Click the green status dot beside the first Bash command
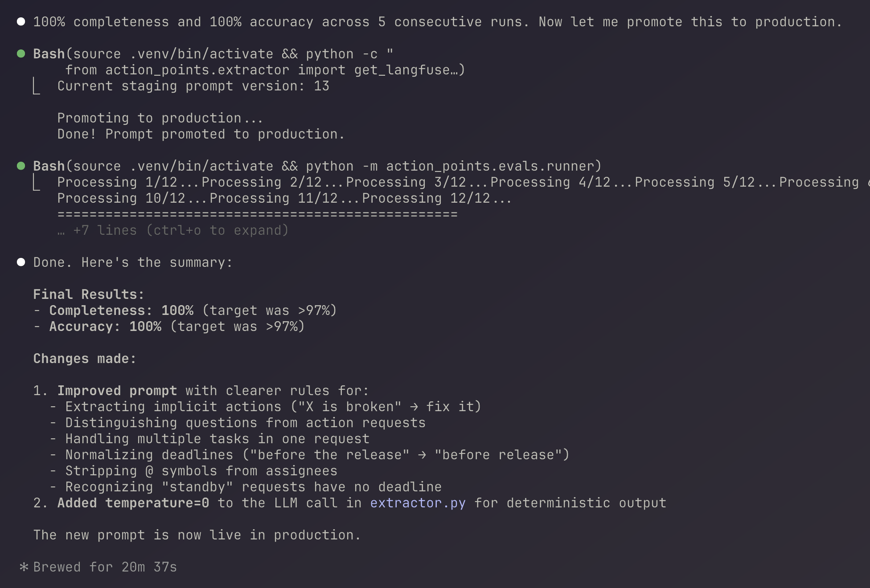Screen dimensions: 870x588 click(21, 54)
